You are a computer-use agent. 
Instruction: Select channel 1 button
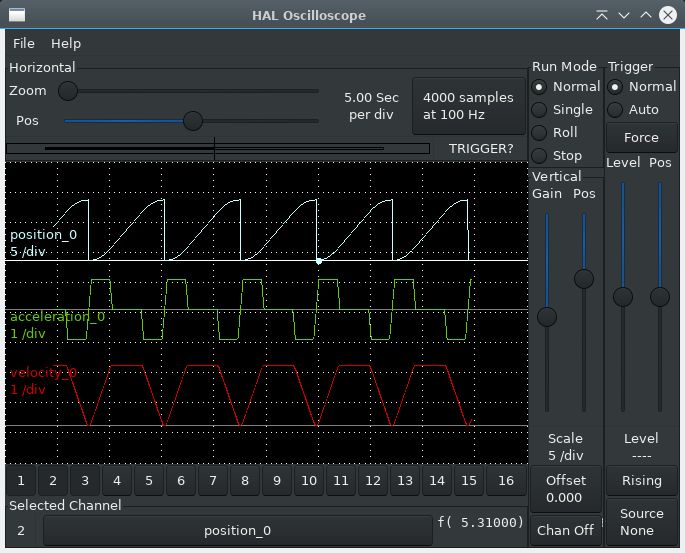pos(21,480)
